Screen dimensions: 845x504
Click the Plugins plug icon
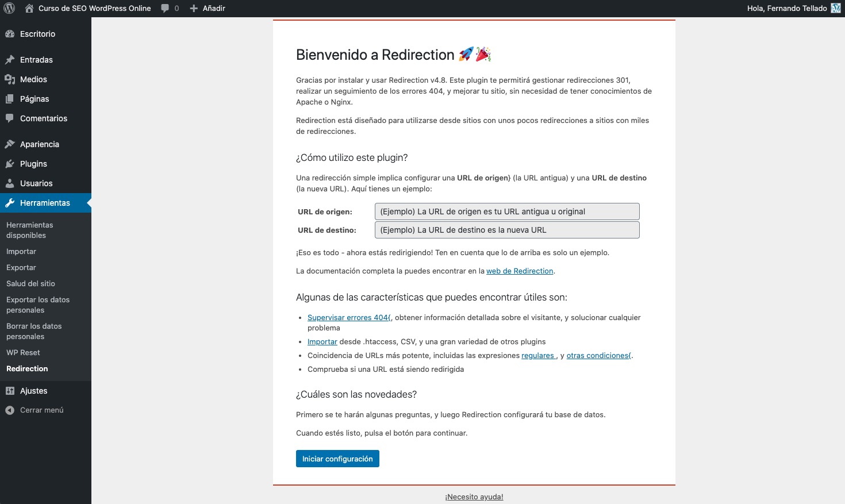pyautogui.click(x=10, y=164)
